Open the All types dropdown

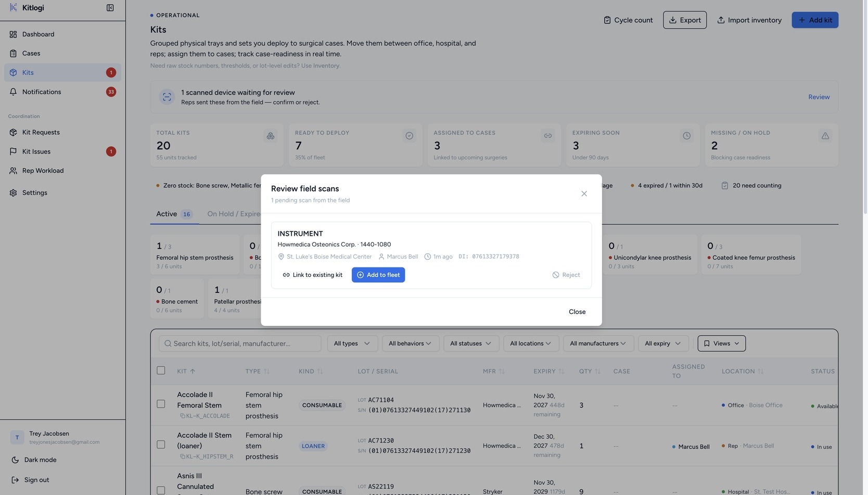coord(352,344)
